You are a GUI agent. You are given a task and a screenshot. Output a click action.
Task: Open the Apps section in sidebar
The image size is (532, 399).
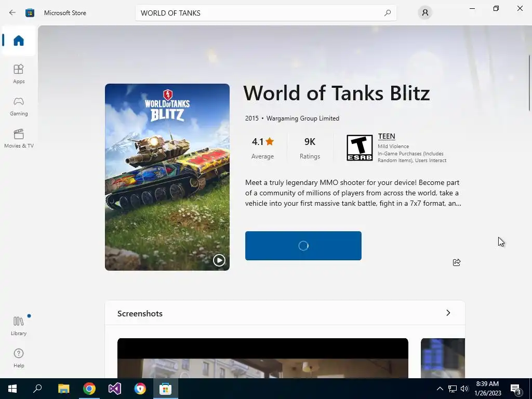(x=19, y=74)
